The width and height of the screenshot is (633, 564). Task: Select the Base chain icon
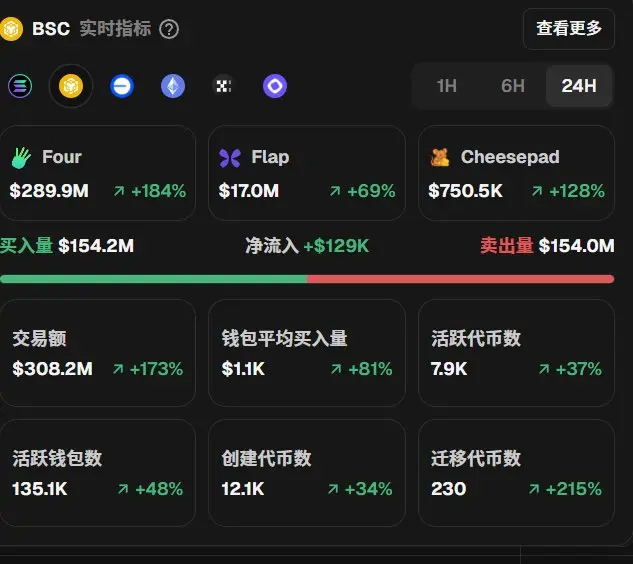(122, 86)
